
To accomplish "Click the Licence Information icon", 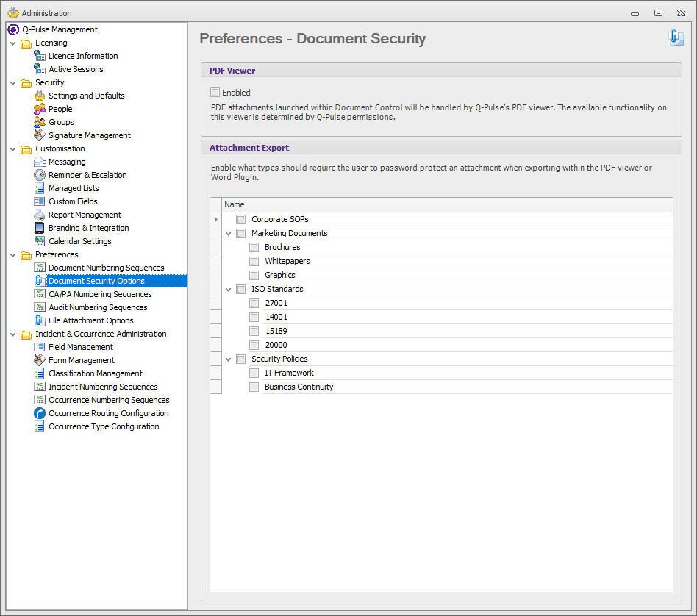I will click(x=40, y=56).
